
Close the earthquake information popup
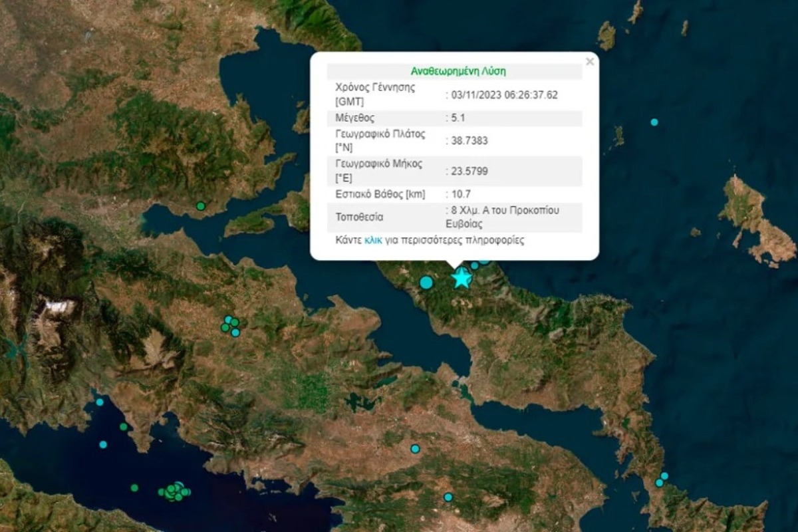click(589, 61)
